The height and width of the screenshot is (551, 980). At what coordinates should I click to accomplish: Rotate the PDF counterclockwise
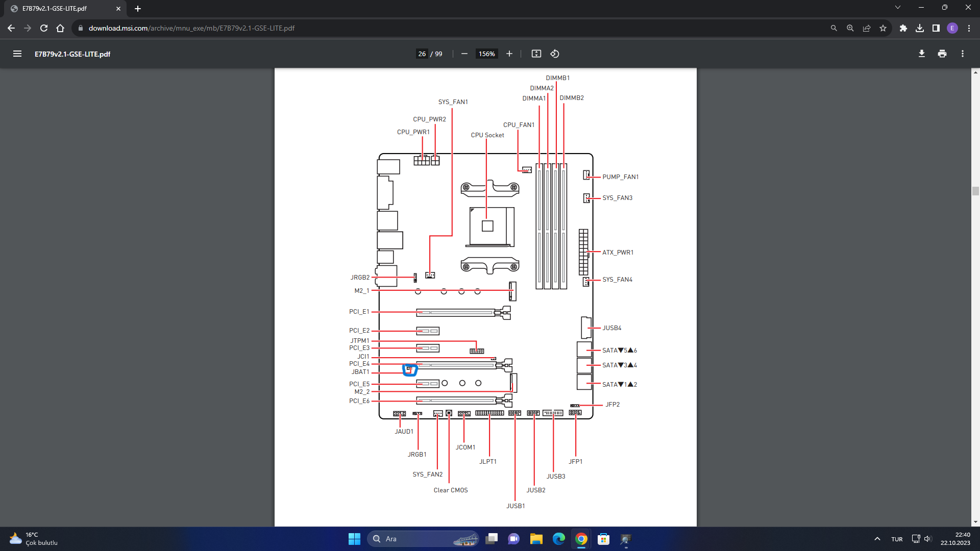tap(555, 54)
